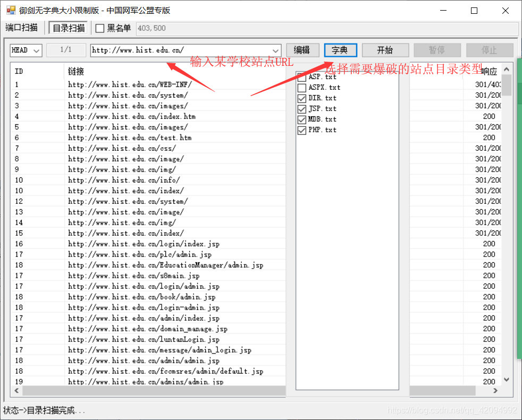Click the vertical scrollbar up arrow
The image size is (522, 420).
[x=507, y=69]
